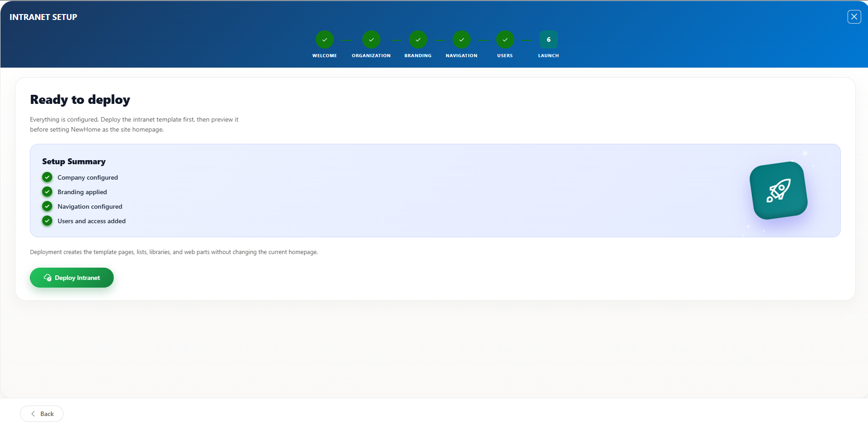
Task: Click the green check beside Company configured
Action: tap(47, 177)
